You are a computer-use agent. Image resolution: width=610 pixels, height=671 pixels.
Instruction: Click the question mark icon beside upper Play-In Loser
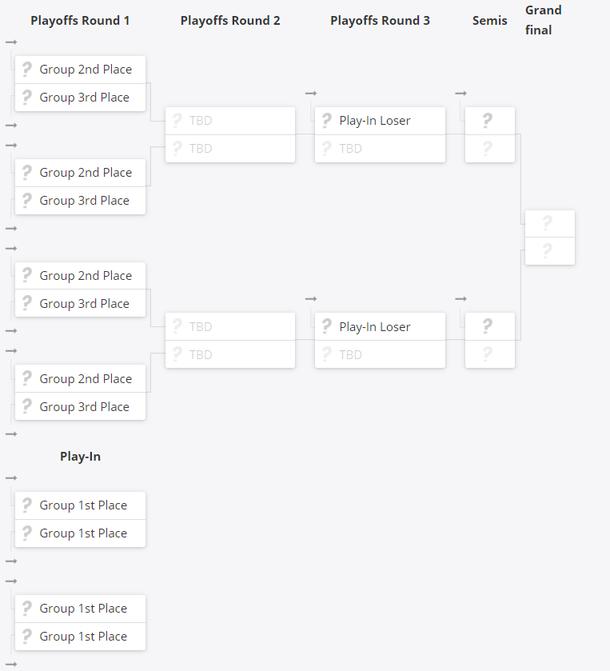tap(326, 120)
